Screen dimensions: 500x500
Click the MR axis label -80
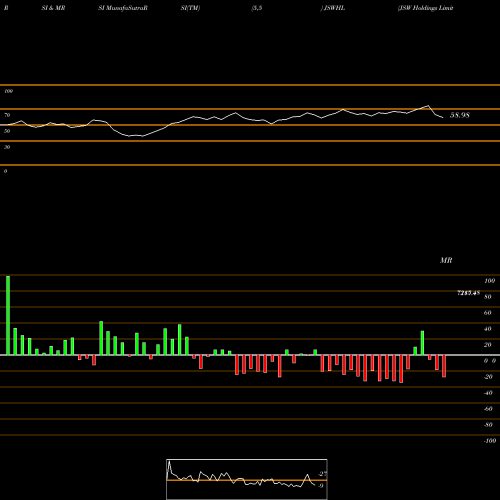click(488, 425)
